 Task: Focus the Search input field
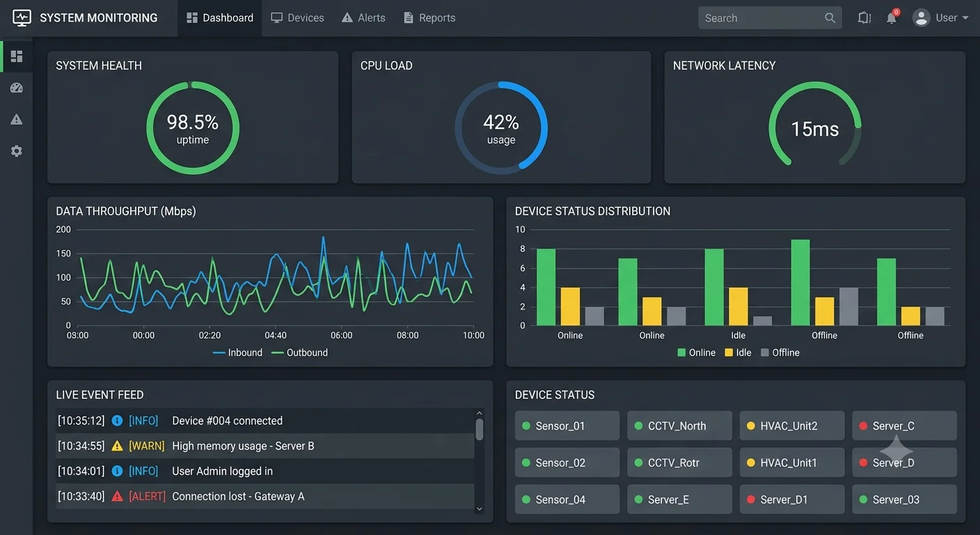pyautogui.click(x=761, y=18)
